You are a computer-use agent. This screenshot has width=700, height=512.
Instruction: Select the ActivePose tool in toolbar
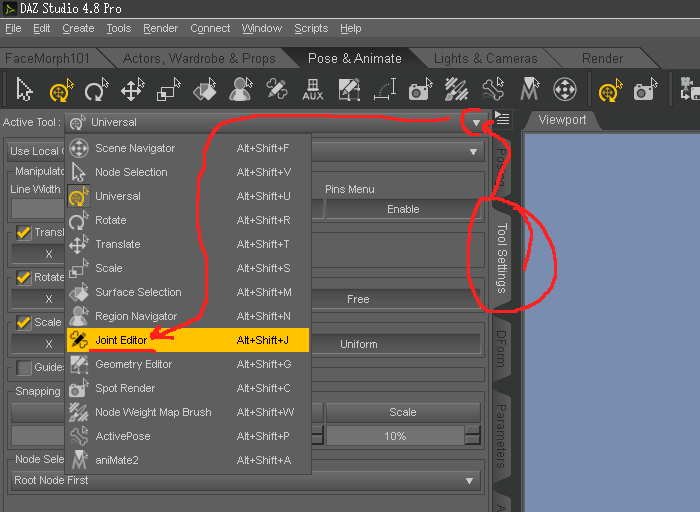click(493, 89)
